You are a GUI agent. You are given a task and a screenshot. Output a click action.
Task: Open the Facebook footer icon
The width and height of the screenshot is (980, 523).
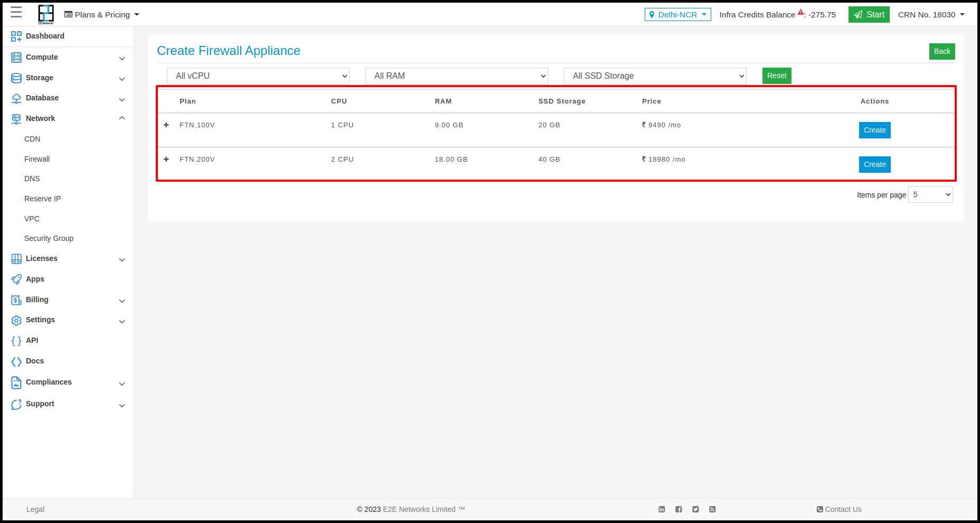coord(679,509)
